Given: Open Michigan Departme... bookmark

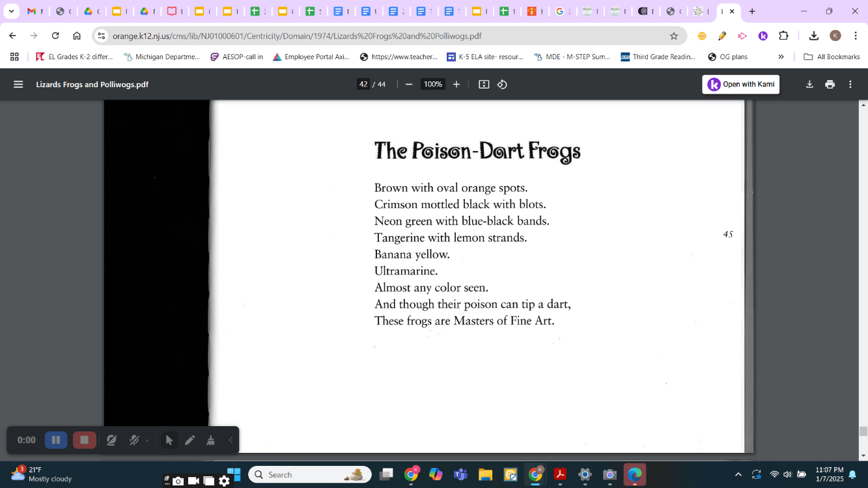Looking at the screenshot, I should pyautogui.click(x=161, y=57).
